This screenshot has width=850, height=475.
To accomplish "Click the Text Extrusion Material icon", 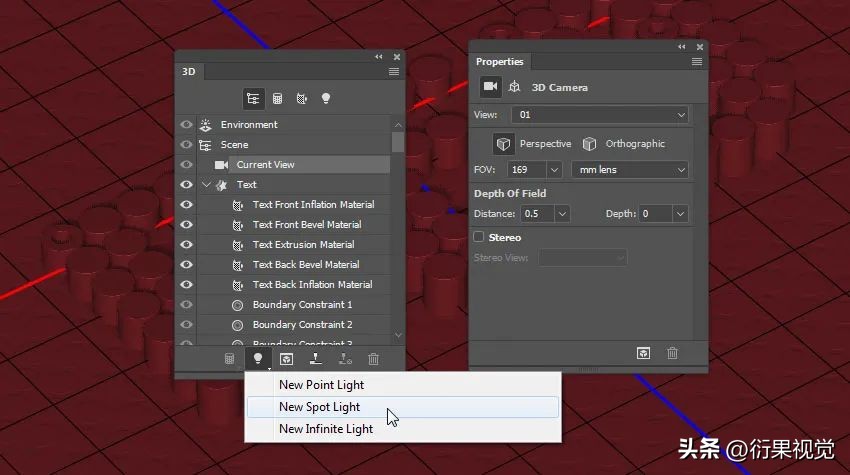I will 237,245.
